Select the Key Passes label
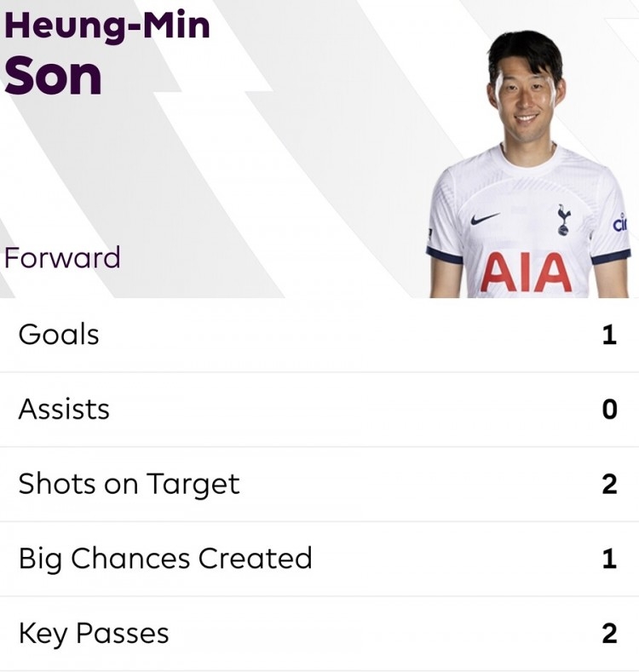Viewport: 639px width, 672px height. 94,634
